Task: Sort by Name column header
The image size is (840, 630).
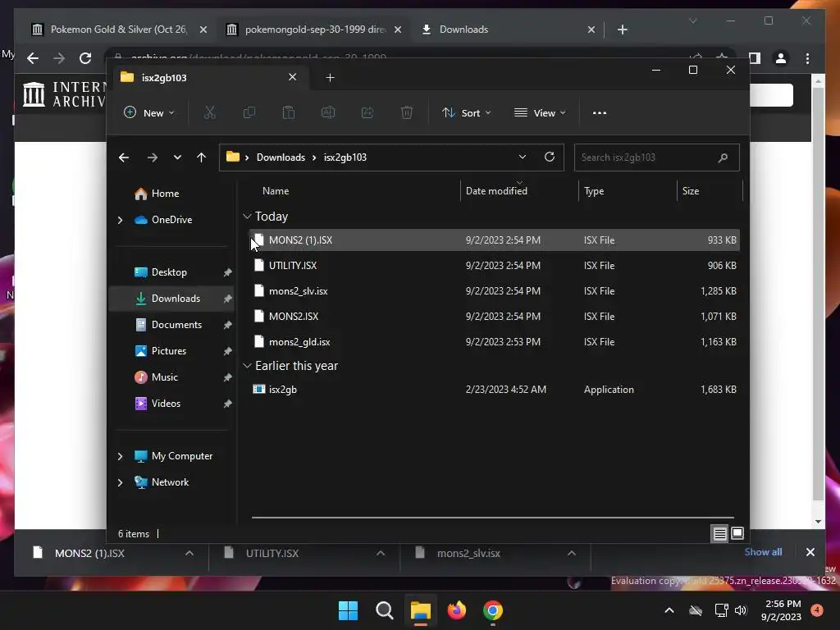Action: pyautogui.click(x=276, y=190)
